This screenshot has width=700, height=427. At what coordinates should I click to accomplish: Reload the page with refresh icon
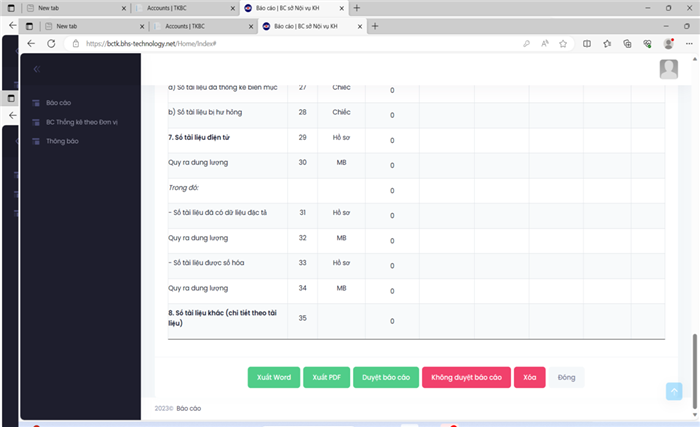51,44
